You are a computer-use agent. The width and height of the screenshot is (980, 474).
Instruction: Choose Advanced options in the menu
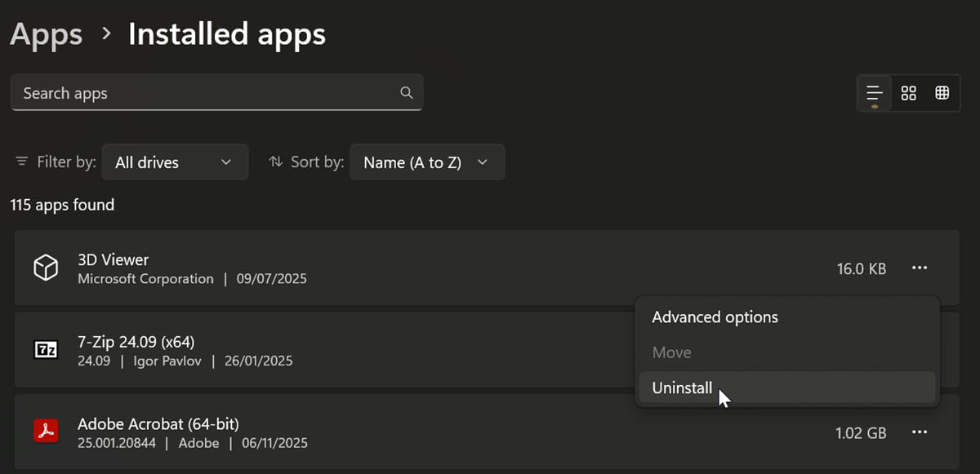click(x=715, y=317)
